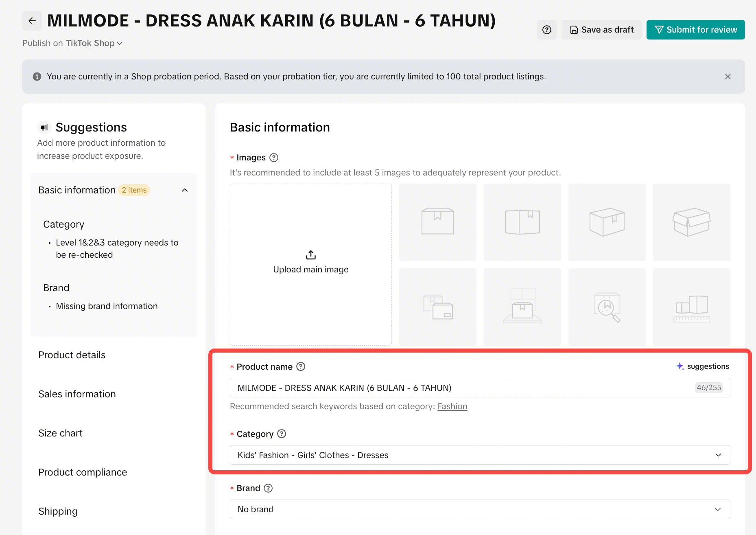Click the category needs re-check suggestion
This screenshot has height=535, width=756.
coord(117,249)
